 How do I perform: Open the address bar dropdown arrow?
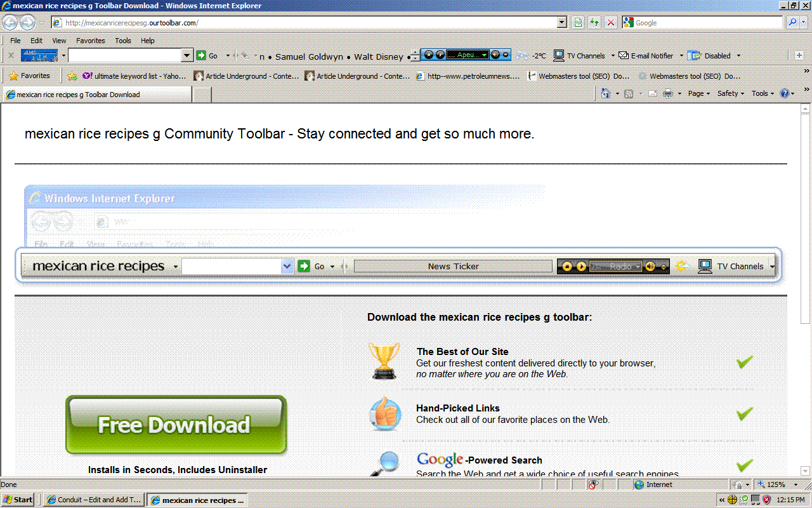pos(562,23)
